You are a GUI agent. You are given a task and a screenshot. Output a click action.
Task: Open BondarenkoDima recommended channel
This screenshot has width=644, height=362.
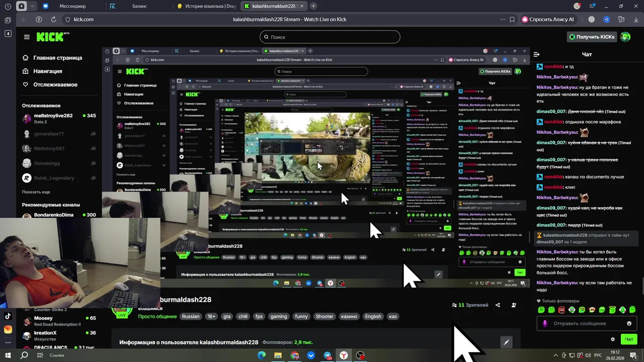point(59,215)
